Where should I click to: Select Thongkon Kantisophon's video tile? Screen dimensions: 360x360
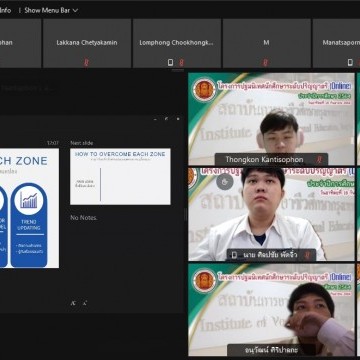(271, 119)
